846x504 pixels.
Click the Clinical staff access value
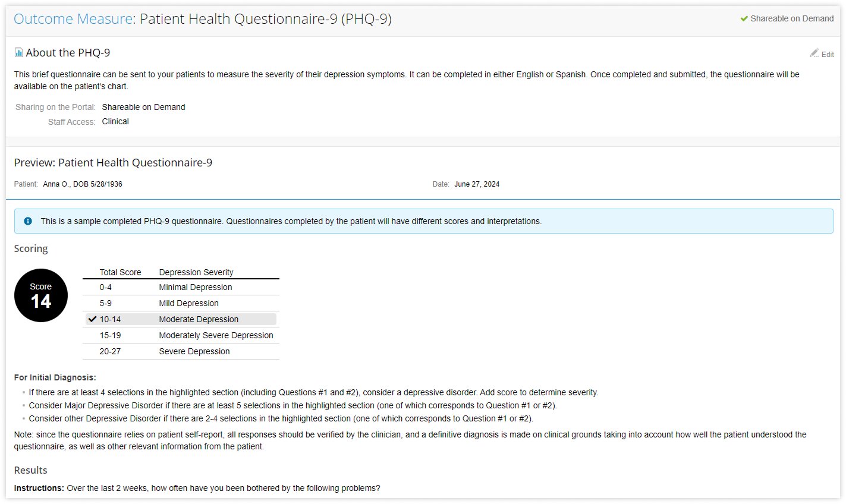coord(115,121)
